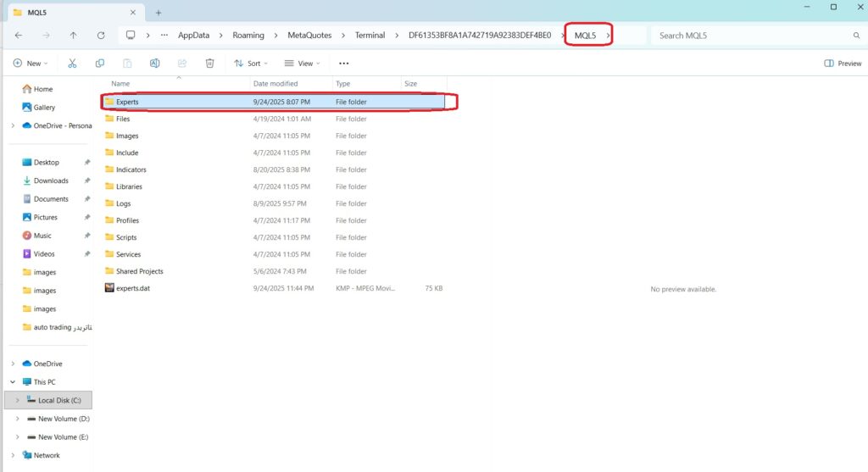Open the View dropdown menu

pyautogui.click(x=300, y=64)
